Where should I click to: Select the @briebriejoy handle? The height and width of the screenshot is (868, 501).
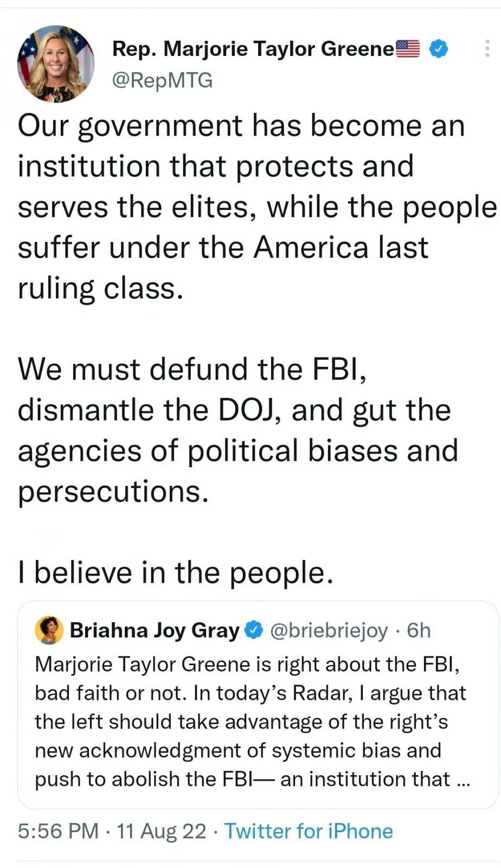pyautogui.click(x=329, y=630)
